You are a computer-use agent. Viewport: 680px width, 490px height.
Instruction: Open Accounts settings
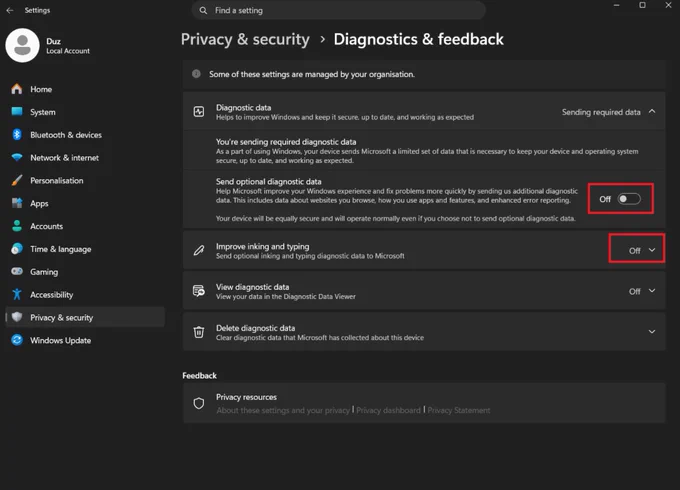[85, 226]
